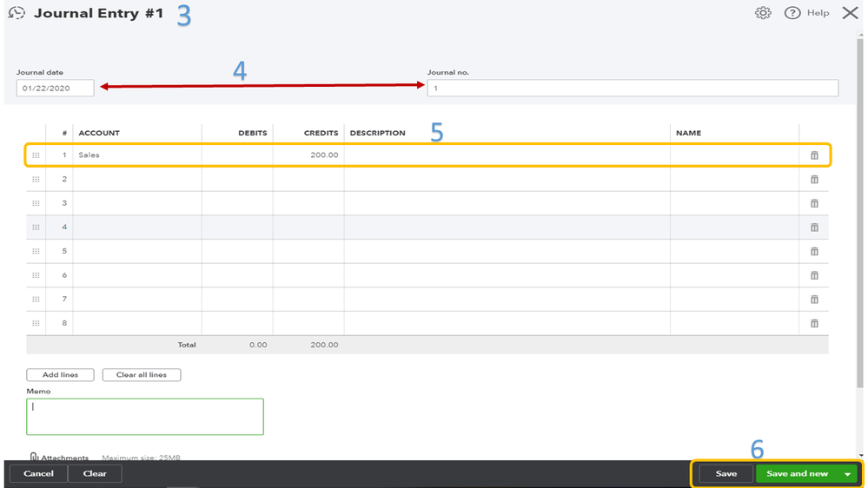Click the description cell in row 1
Viewport: 868px width, 488px height.
(507, 155)
